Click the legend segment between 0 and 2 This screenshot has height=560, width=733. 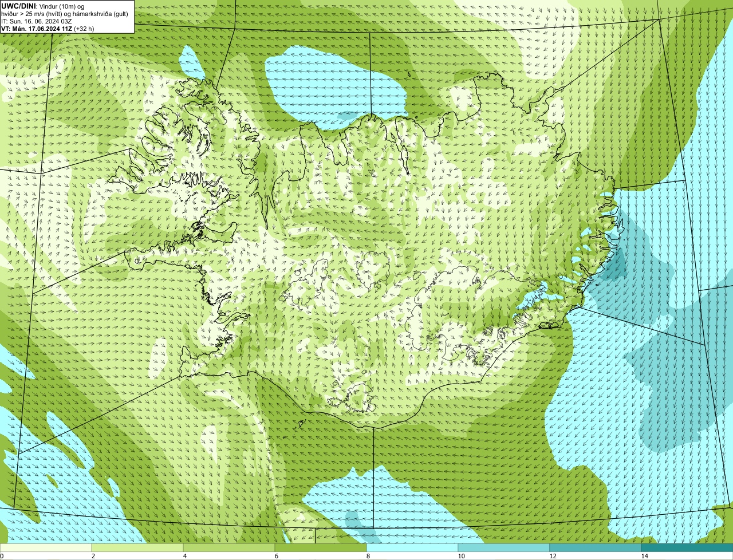46,547
